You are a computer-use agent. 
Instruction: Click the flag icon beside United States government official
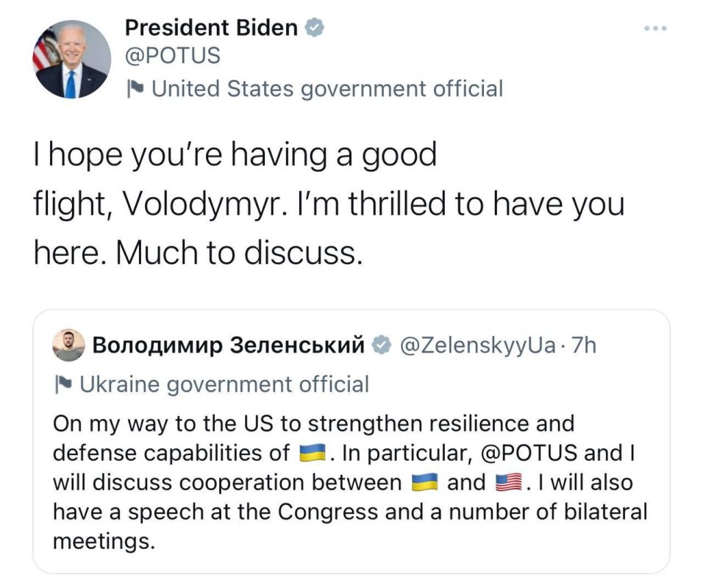coord(135,88)
